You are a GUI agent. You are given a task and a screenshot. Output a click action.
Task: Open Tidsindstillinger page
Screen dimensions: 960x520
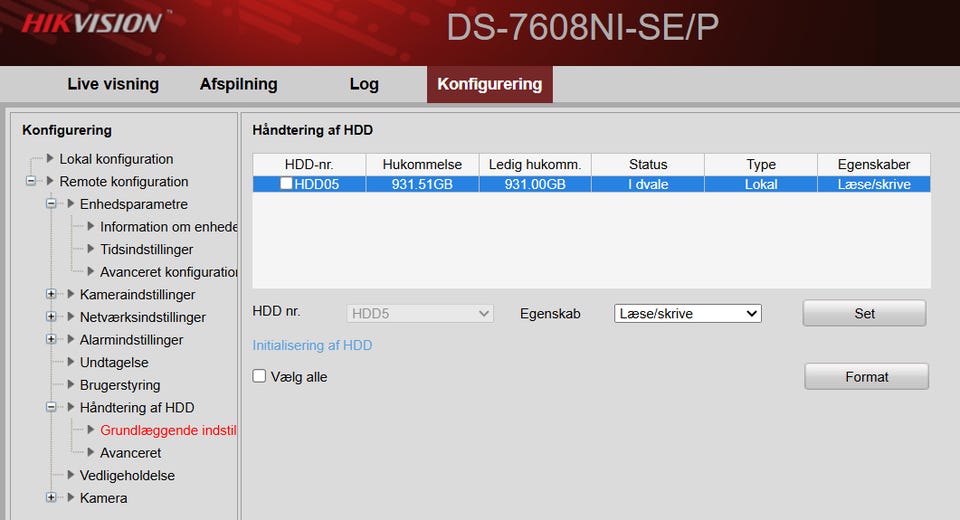coord(146,249)
